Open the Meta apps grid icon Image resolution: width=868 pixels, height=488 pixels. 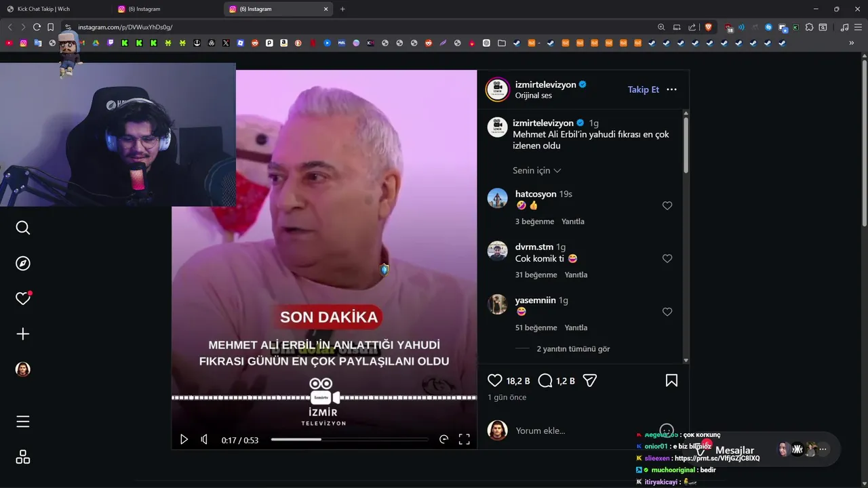point(23,457)
